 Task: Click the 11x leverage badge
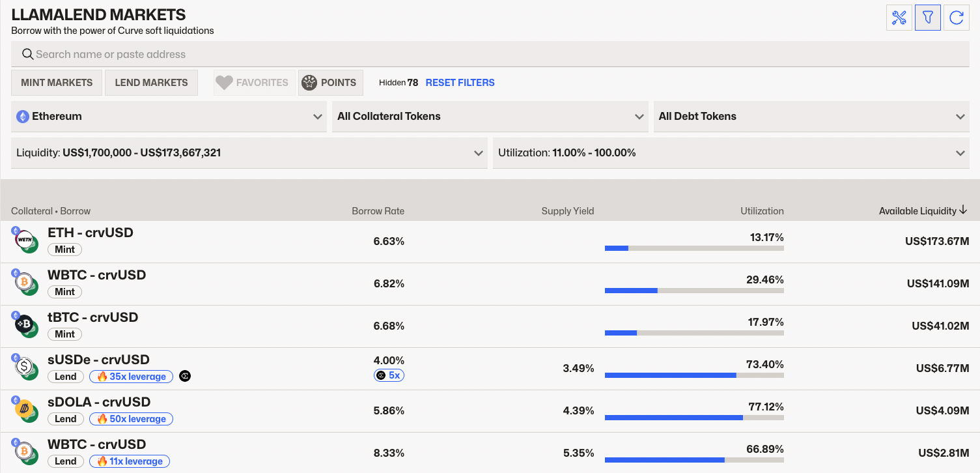pyautogui.click(x=130, y=461)
